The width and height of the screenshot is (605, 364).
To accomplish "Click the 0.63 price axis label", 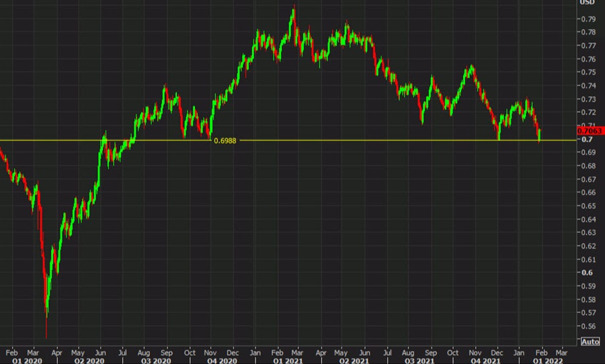I will point(588,232).
